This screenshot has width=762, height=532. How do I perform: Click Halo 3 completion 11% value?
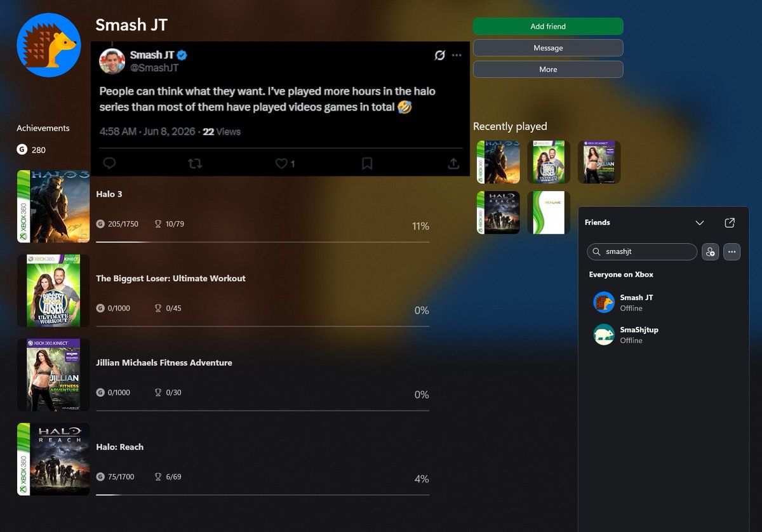coord(420,226)
